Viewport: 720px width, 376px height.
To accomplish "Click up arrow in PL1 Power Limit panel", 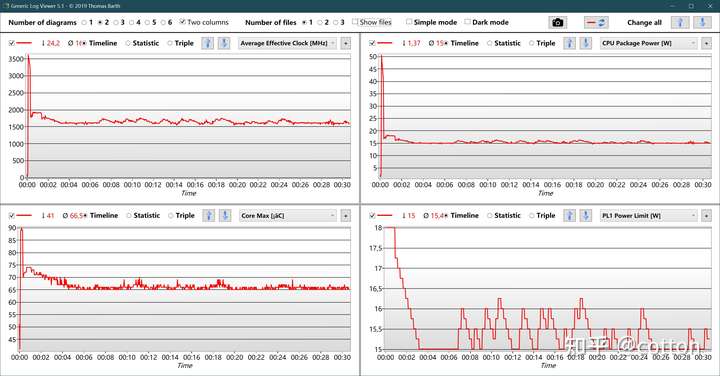I will tap(569, 215).
